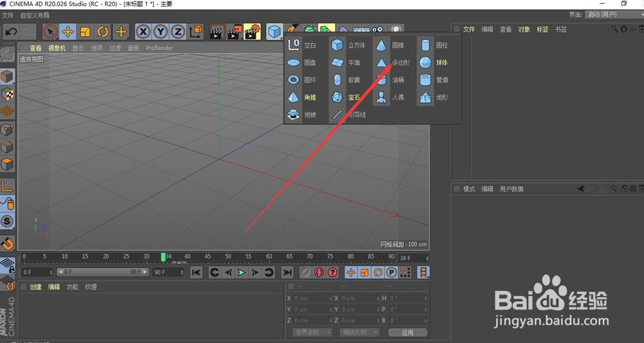The width and height of the screenshot is (644, 343).
Task: Click the 应用 apply button
Action: 408,332
